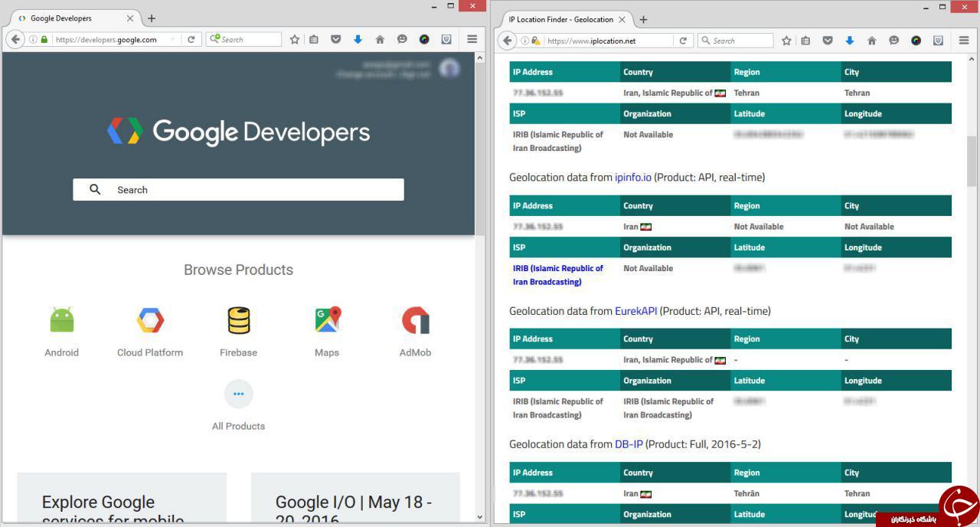The image size is (980, 527).
Task: Expand All Products with the dots button
Action: click(238, 394)
